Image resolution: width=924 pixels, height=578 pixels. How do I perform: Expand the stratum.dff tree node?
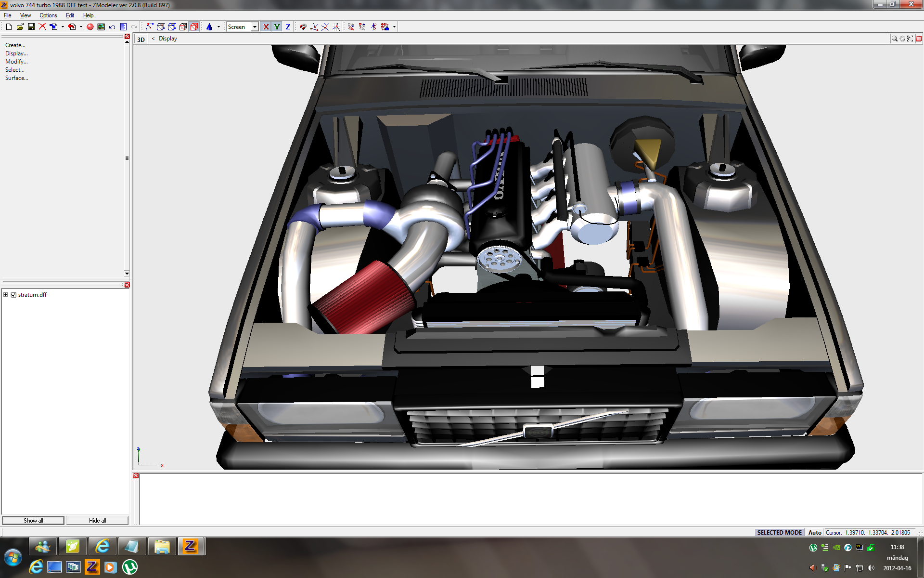coord(6,295)
